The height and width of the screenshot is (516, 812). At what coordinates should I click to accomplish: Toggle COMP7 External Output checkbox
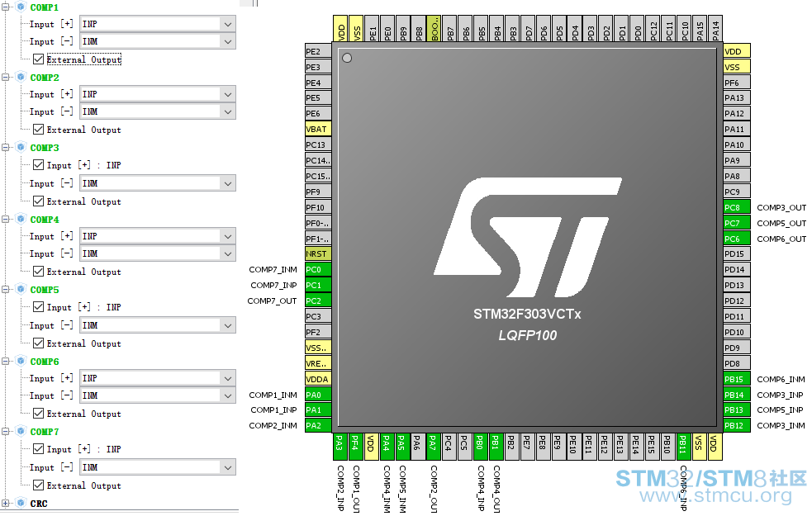pyautogui.click(x=38, y=485)
